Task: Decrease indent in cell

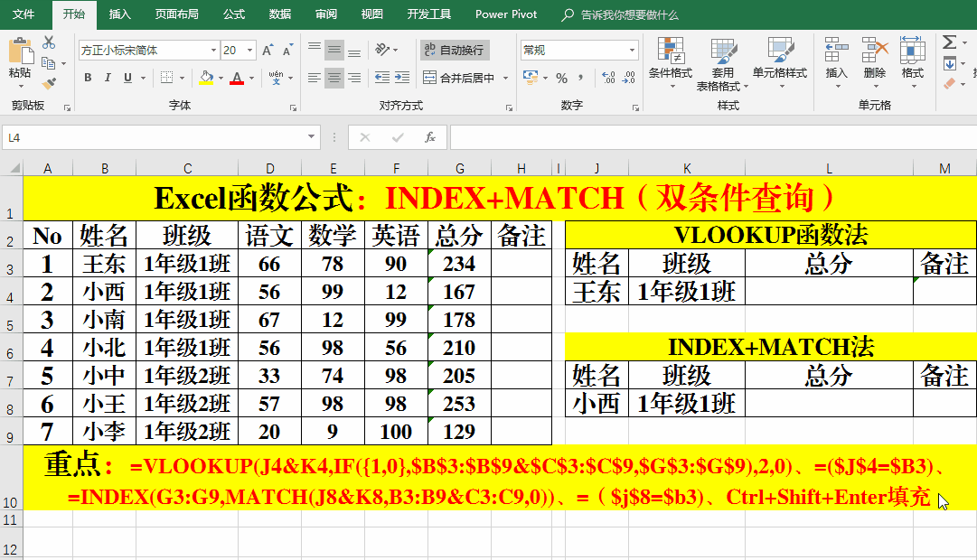Action: pos(382,78)
